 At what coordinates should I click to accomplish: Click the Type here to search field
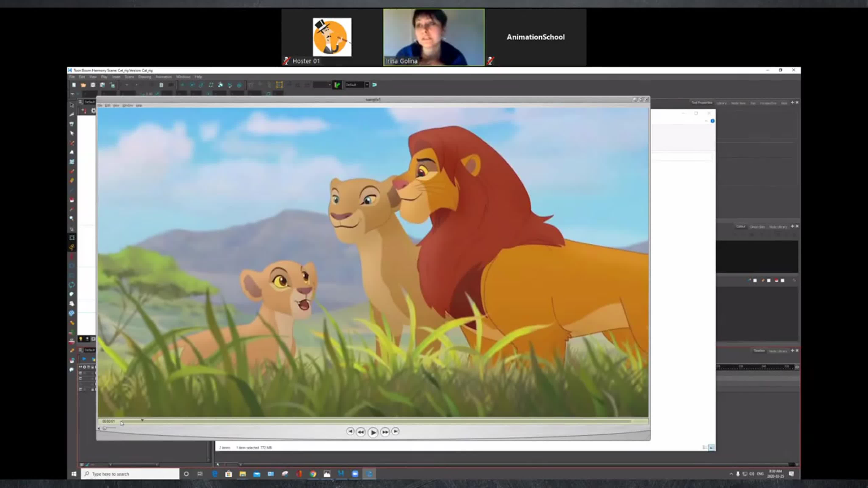[x=130, y=474]
